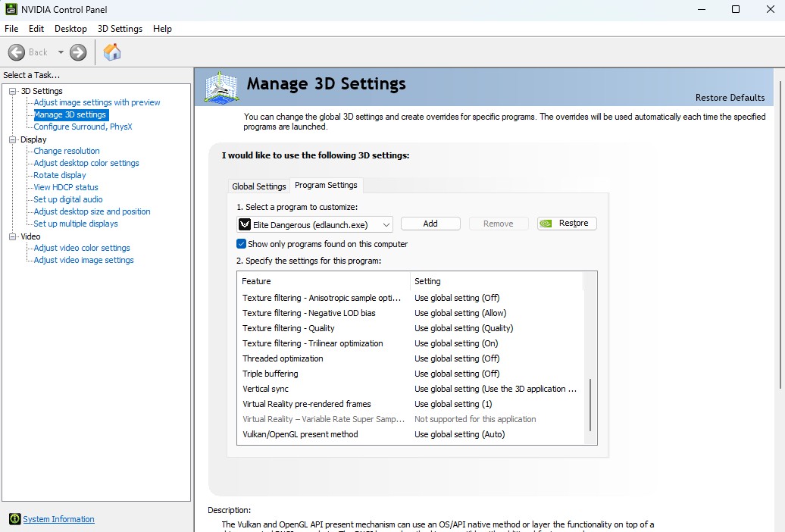Click the Home icon in toolbar
The image size is (785, 532).
pos(112,52)
